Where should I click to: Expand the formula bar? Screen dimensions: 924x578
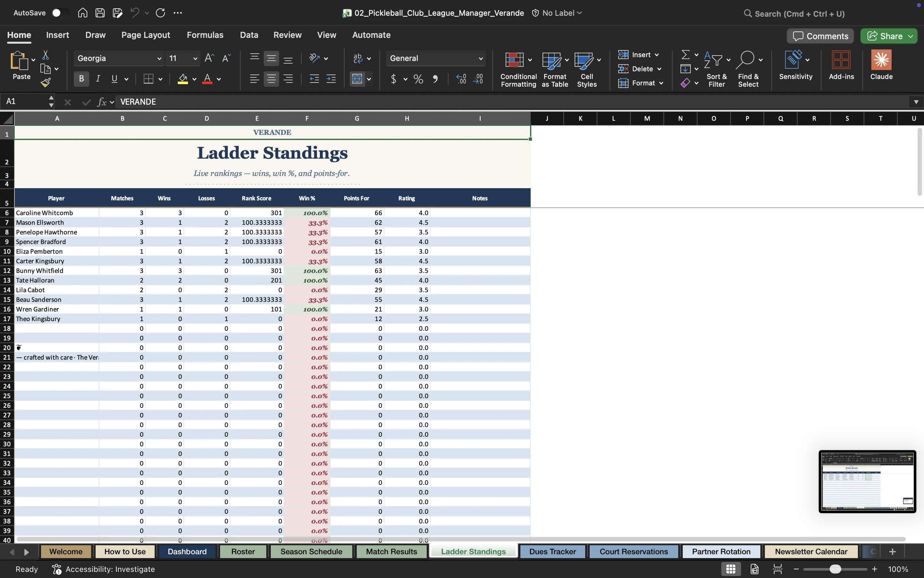(x=916, y=102)
